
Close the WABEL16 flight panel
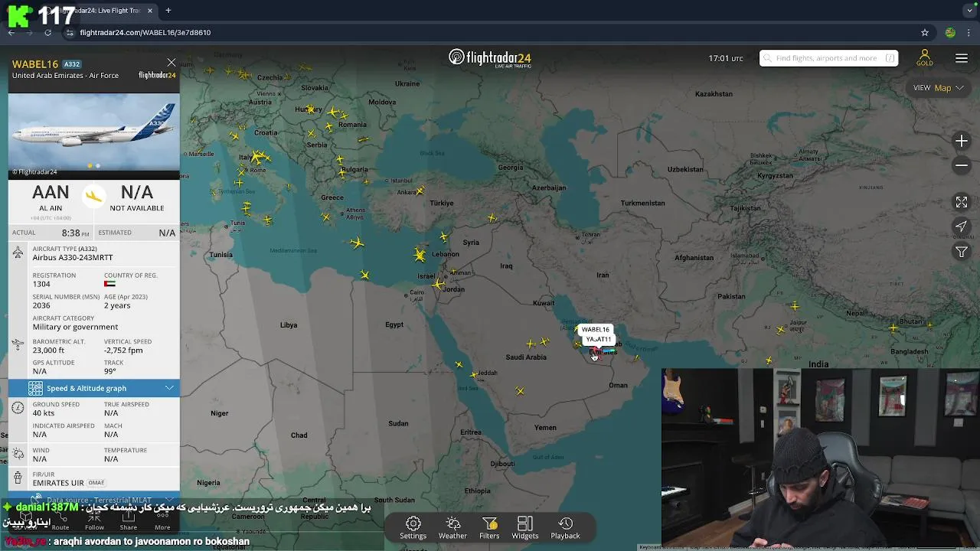171,63
